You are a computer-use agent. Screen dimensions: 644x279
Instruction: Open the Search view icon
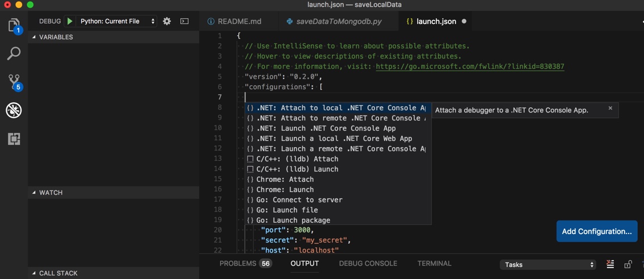[x=14, y=53]
